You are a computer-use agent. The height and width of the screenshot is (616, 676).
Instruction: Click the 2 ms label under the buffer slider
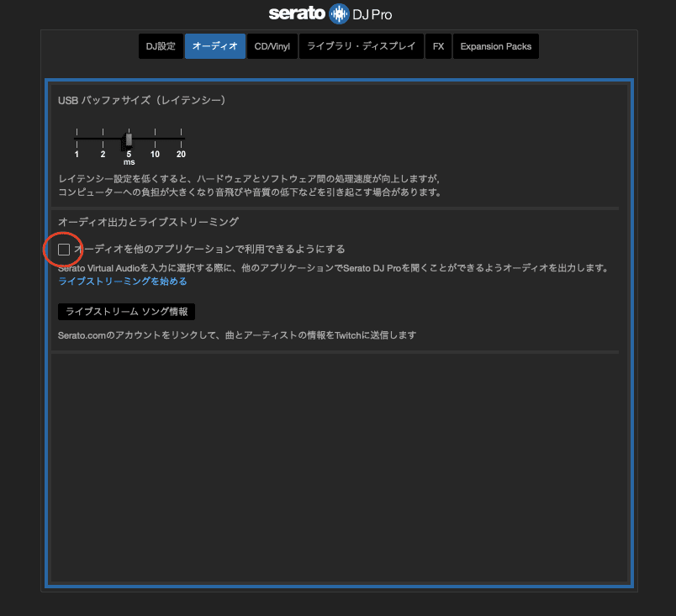103,155
